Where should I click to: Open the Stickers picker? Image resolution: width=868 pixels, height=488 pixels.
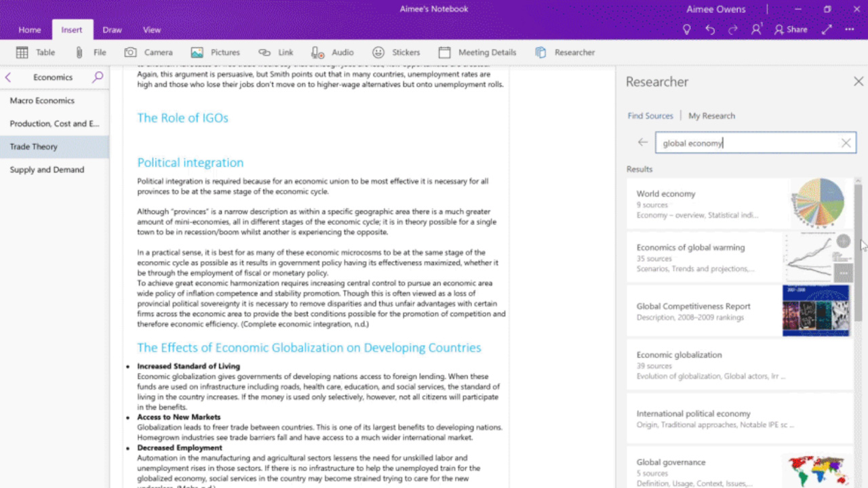pos(396,52)
